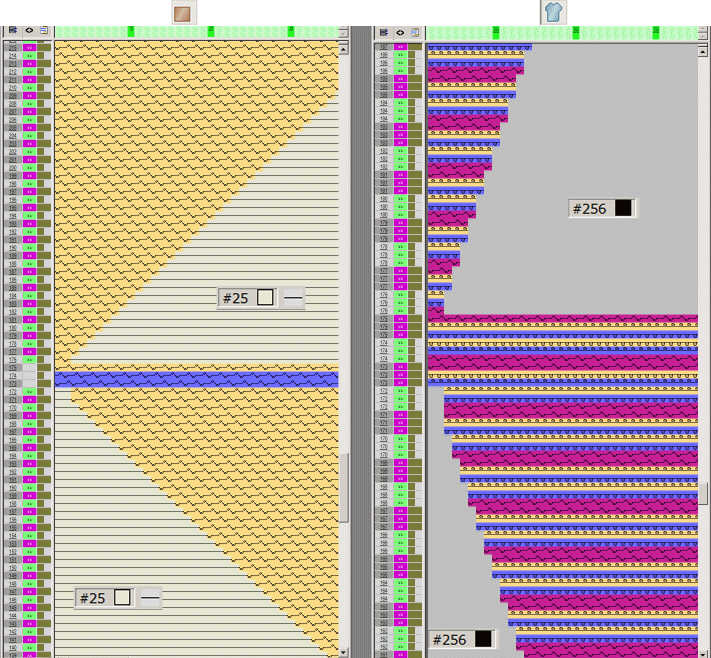Click the left pane's third column header icon
Image resolution: width=711 pixels, height=658 pixels.
[44, 31]
